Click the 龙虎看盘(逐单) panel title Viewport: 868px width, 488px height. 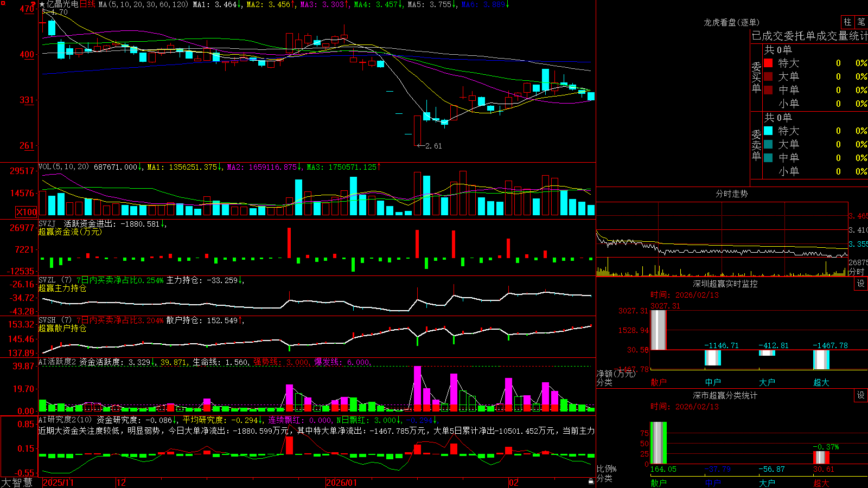pyautogui.click(x=731, y=22)
